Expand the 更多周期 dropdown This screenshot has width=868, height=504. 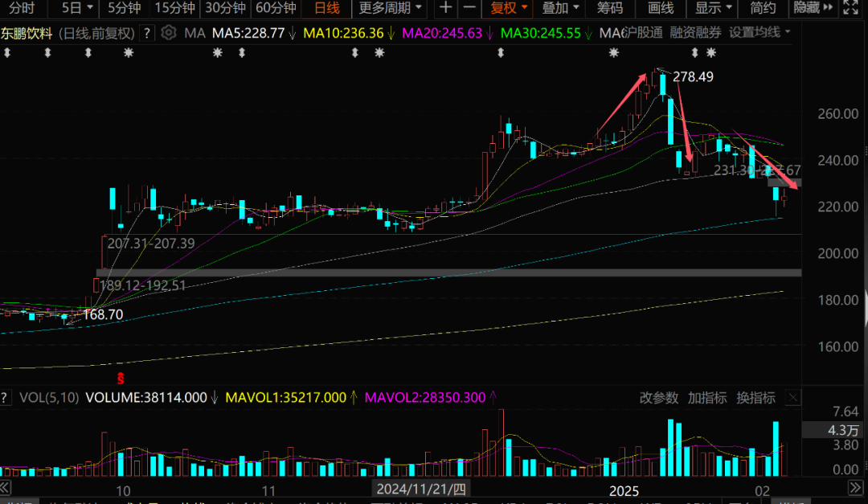coord(391,8)
